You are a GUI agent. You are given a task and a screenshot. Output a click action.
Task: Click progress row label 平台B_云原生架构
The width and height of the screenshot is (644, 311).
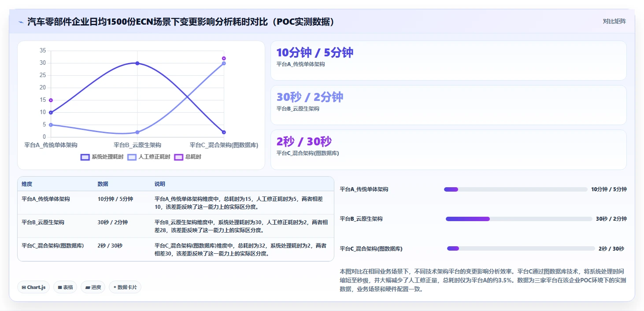361,219
